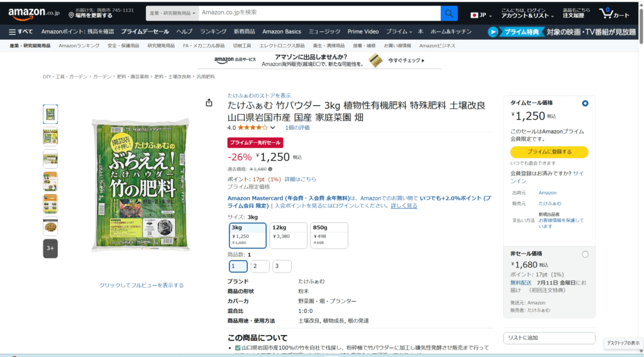Select quantity option 1

coord(238,266)
